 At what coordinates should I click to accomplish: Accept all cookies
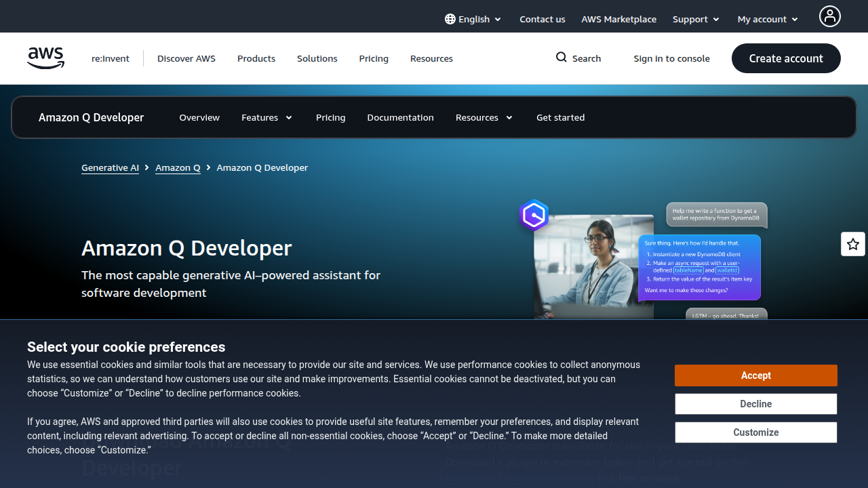755,375
